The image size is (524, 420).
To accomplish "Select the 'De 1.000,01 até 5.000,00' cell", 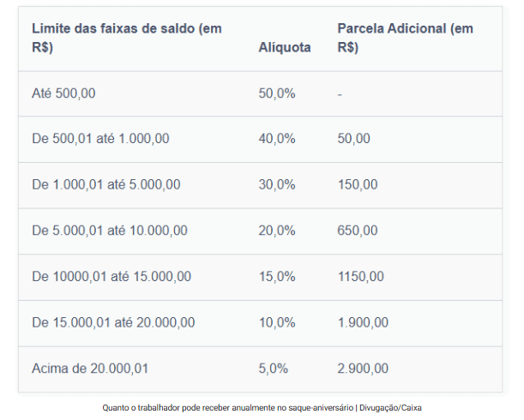I will tap(105, 184).
